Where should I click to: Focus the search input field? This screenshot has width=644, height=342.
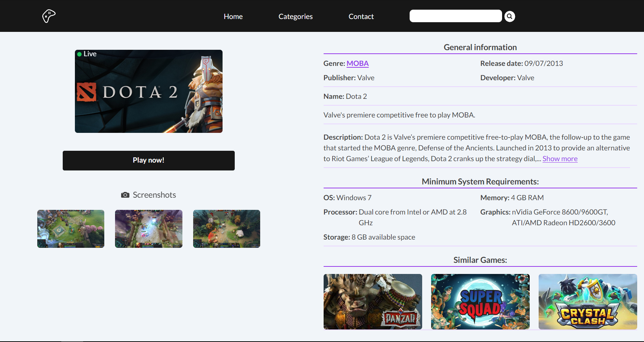pyautogui.click(x=455, y=16)
